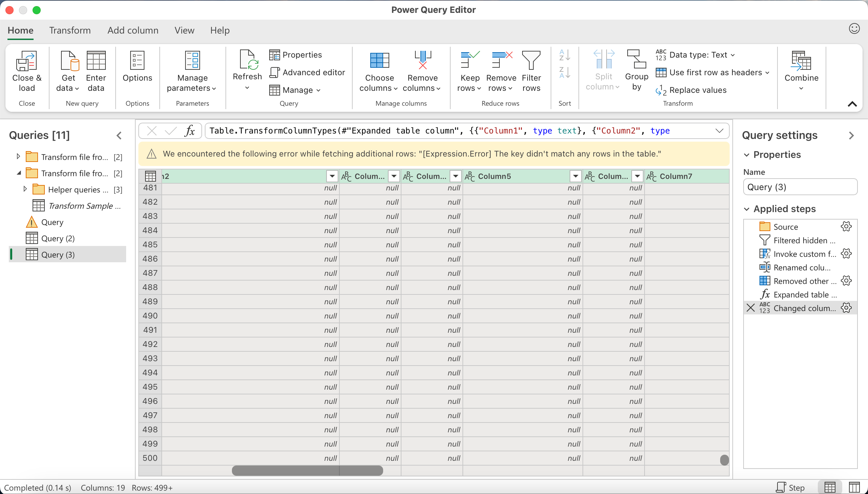Click the Enter data icon

tap(96, 61)
